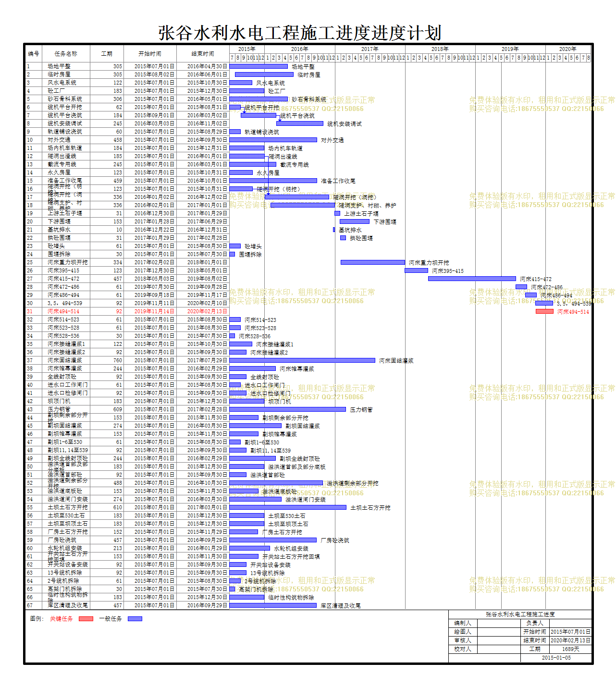Select task name 场内机车轨道 in row 11
Image resolution: width=616 pixels, height=687 pixels.
coord(65,148)
